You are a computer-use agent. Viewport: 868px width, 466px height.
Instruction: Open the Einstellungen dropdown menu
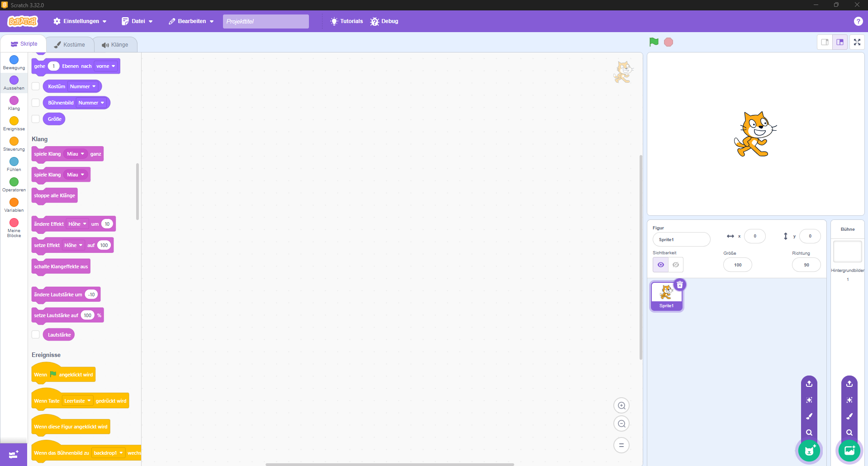point(80,21)
